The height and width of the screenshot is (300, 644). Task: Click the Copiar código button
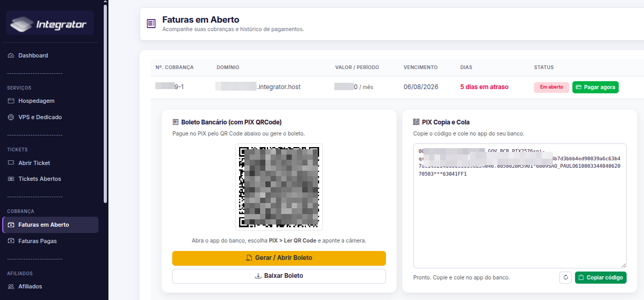point(601,277)
